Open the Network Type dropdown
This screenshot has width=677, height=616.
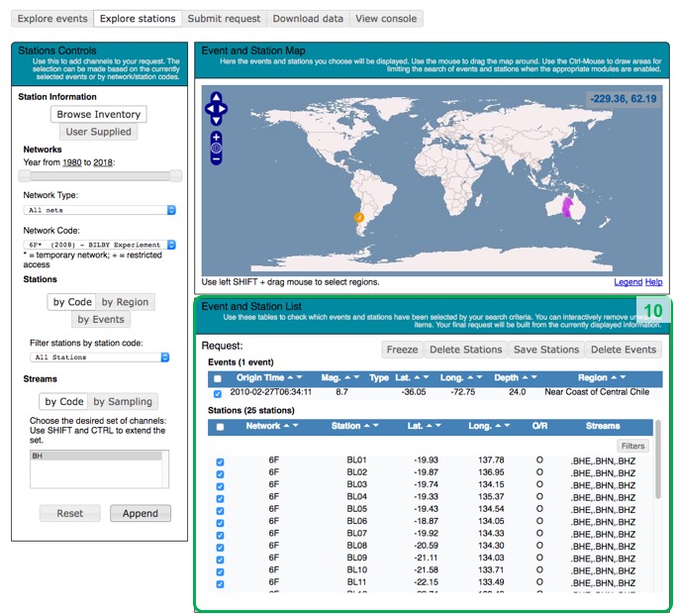tap(99, 210)
